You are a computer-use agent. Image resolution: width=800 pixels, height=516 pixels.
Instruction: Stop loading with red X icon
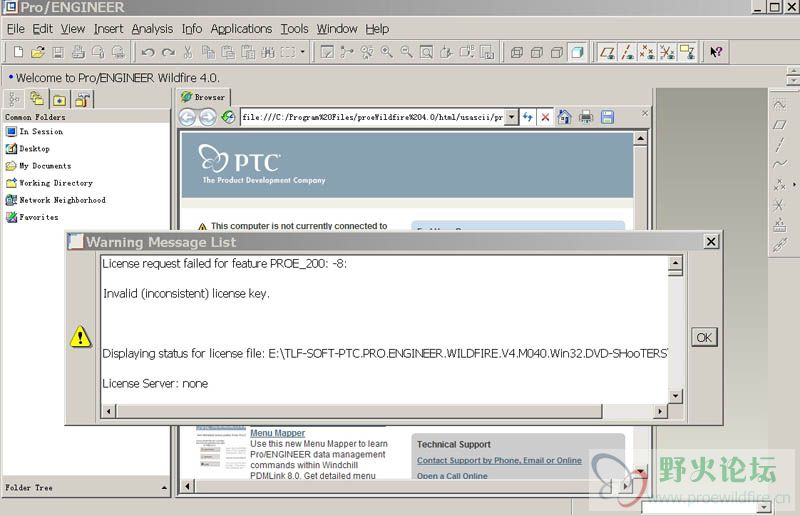tap(545, 117)
